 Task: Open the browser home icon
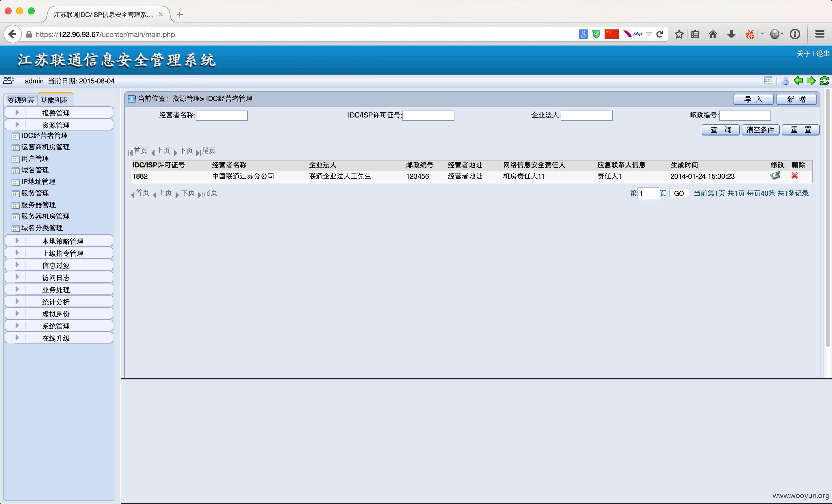coord(713,34)
